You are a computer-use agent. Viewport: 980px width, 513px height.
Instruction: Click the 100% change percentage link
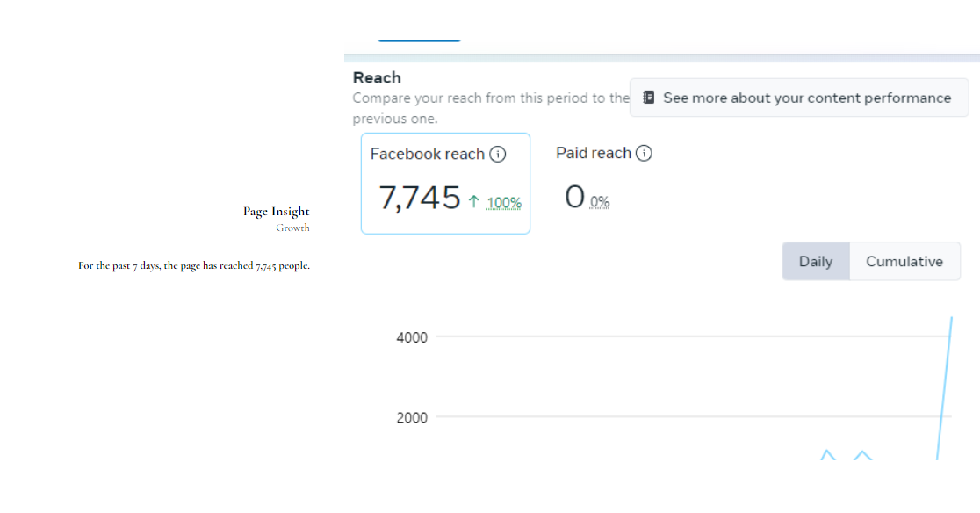point(504,203)
